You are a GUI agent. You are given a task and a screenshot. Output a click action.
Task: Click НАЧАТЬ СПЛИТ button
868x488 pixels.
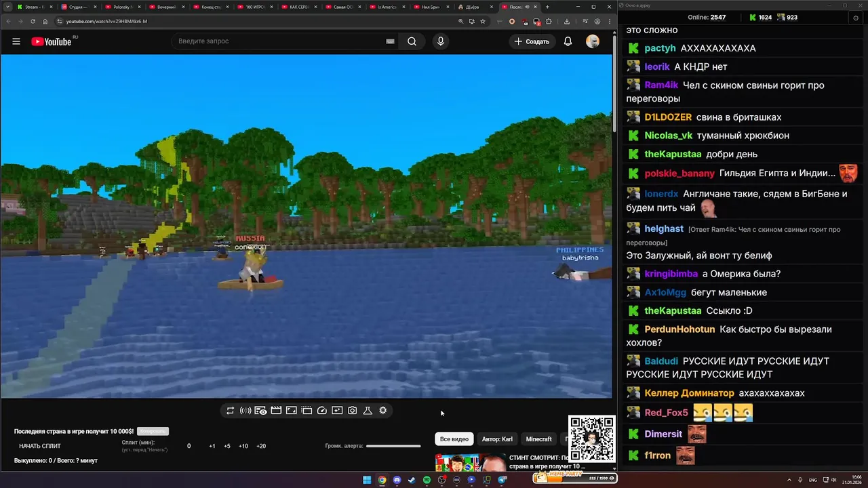(x=40, y=446)
